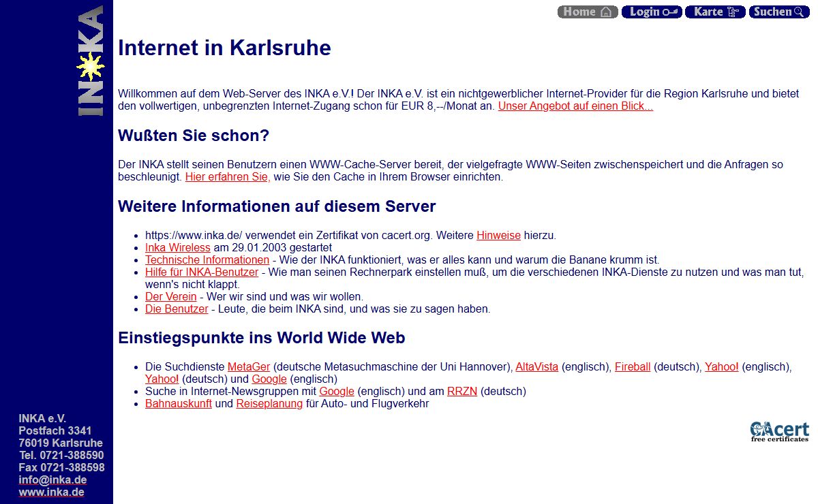818x504 pixels.
Task: Click the Home navigation button
Action: coord(588,12)
